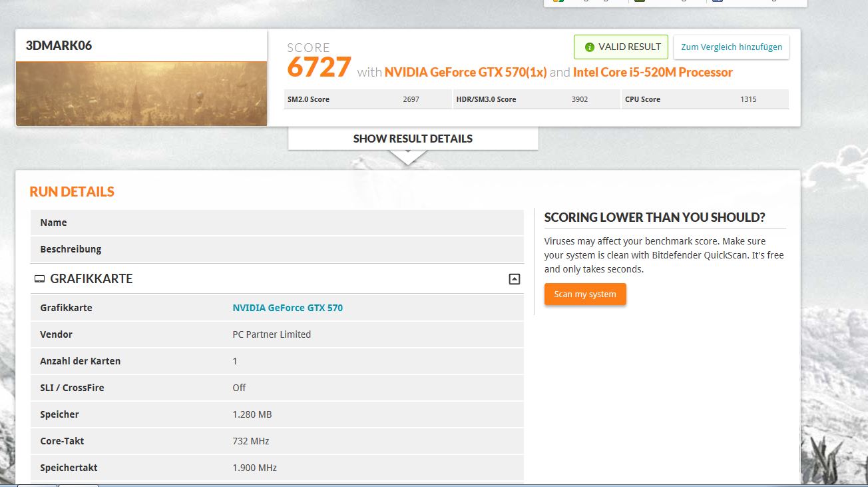This screenshot has height=487, width=868.
Task: Click the Speichertakt row label
Action: point(69,468)
